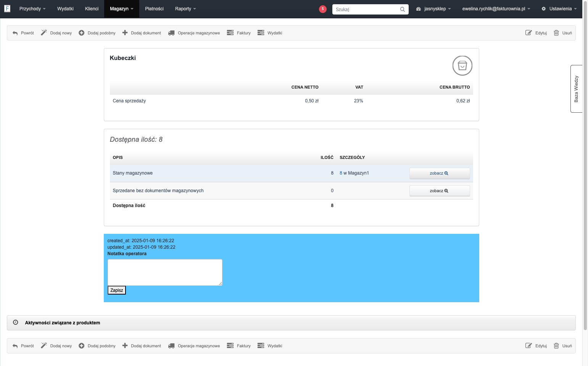Open the Przychody dropdown menu

32,9
